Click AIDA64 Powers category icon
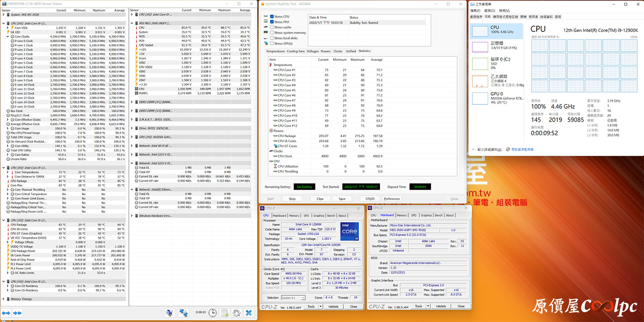This screenshot has width=644, height=322. [x=271, y=131]
